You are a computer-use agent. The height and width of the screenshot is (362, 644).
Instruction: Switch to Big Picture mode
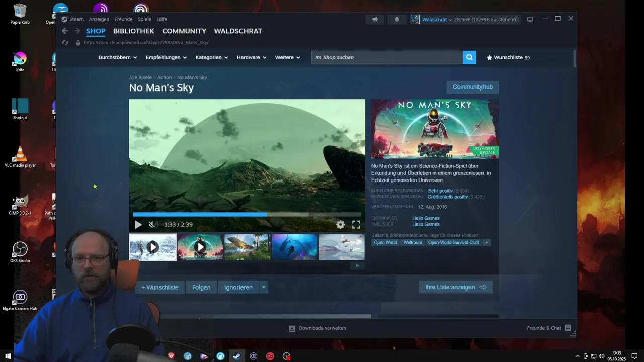[x=530, y=19]
